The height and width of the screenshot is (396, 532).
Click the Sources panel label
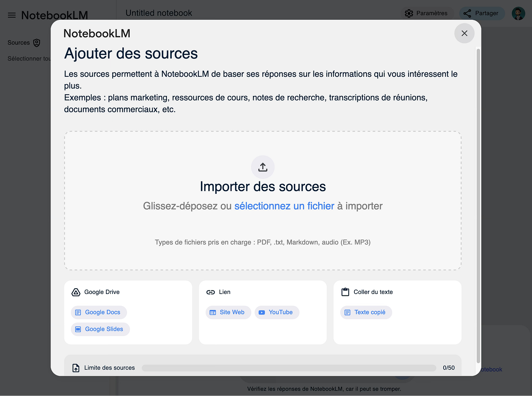coord(19,43)
